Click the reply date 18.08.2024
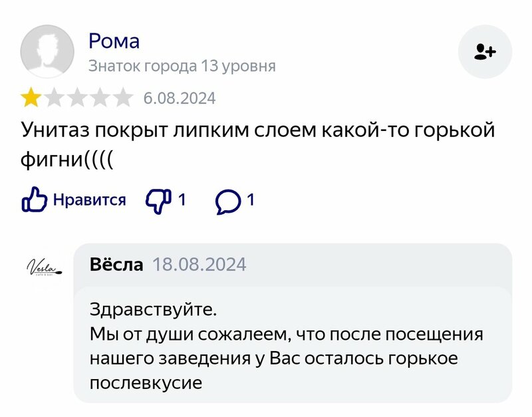Viewport: 532px width, 417px height. [x=199, y=264]
